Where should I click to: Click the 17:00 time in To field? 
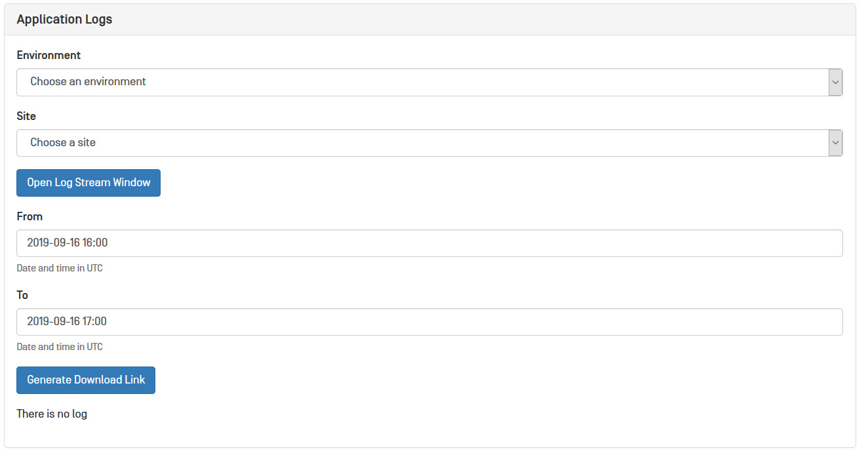pyautogui.click(x=95, y=322)
